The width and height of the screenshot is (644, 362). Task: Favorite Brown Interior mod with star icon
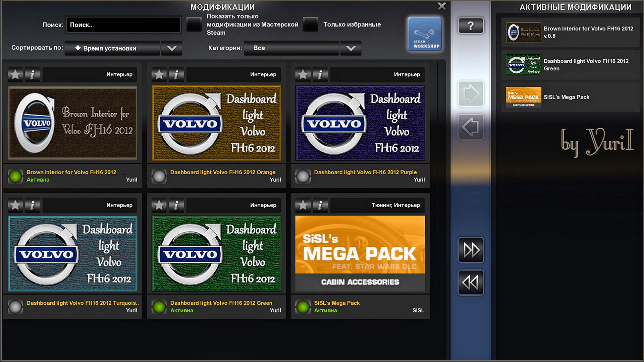tap(15, 74)
